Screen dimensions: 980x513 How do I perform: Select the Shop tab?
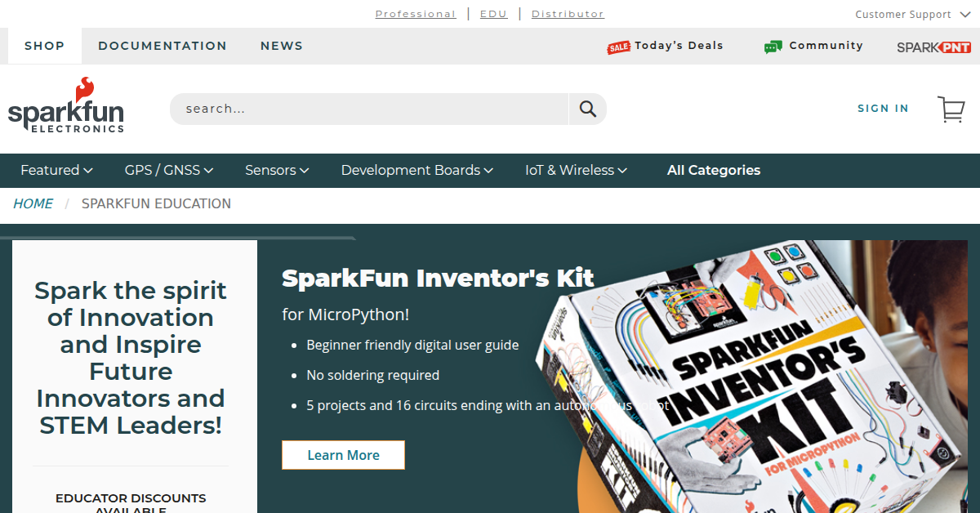tap(44, 46)
